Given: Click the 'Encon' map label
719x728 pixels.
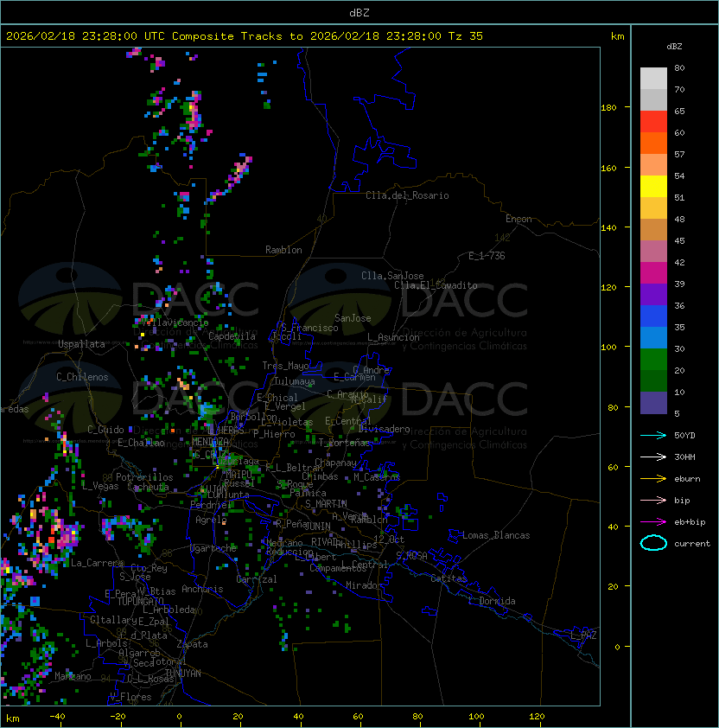Looking at the screenshot, I should click(x=519, y=219).
